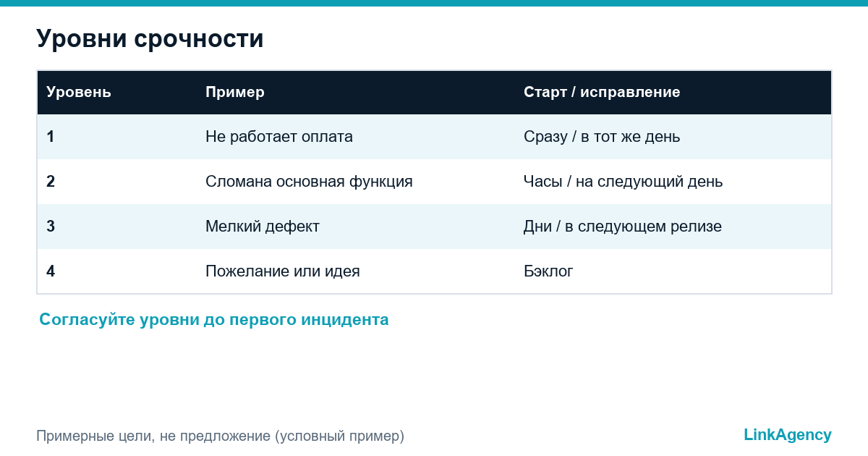Click the cell 'Бэклог'
The width and height of the screenshot is (868, 456).
click(548, 271)
